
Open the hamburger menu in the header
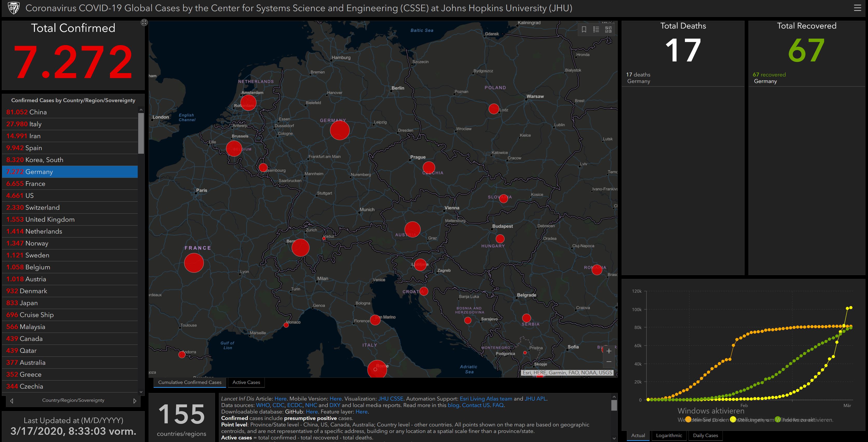click(857, 8)
